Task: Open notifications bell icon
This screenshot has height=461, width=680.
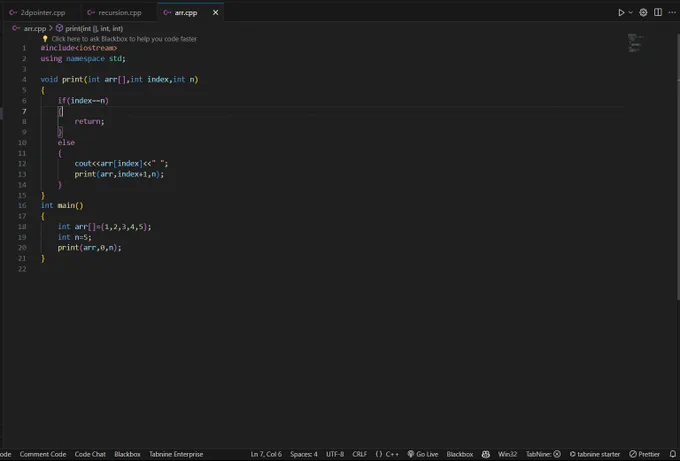Action: tap(673, 454)
